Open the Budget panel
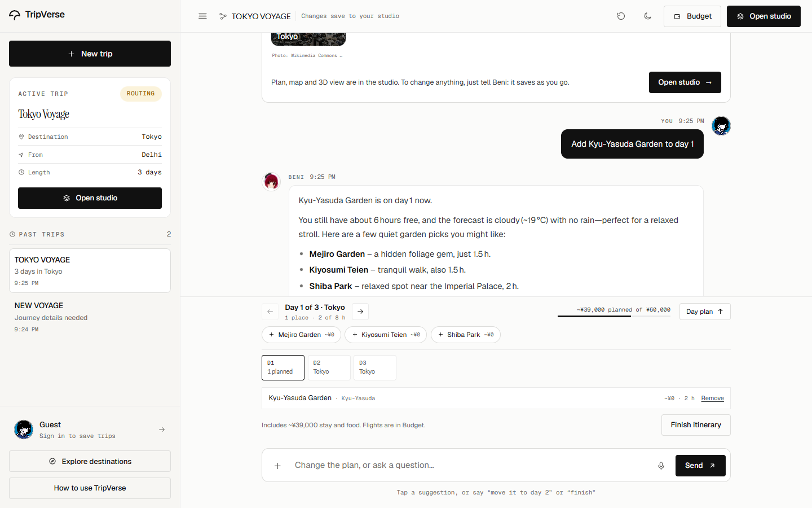The height and width of the screenshot is (508, 812). tap(692, 16)
